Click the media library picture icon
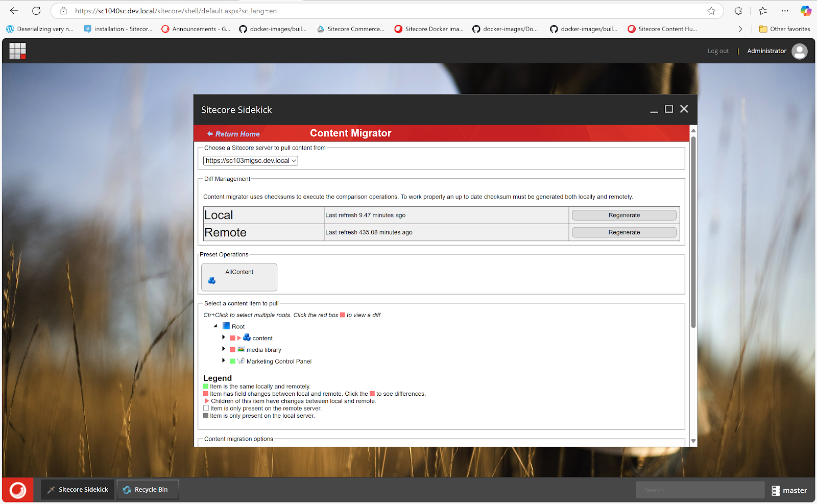Image resolution: width=817 pixels, height=504 pixels. (x=241, y=349)
